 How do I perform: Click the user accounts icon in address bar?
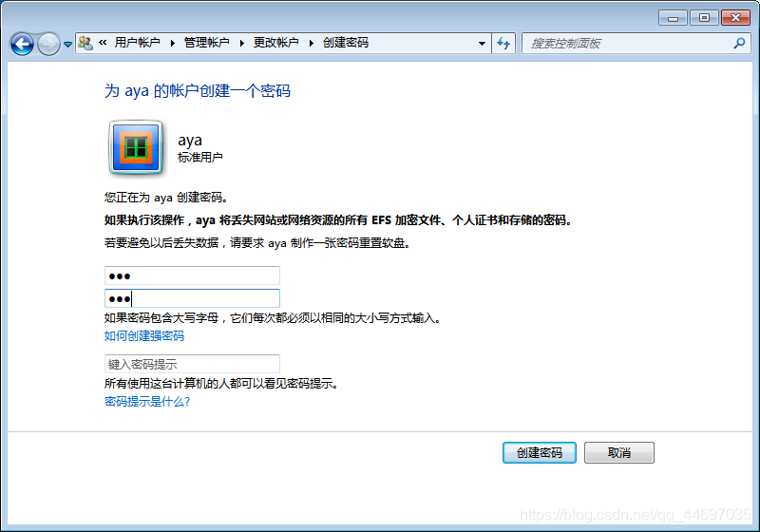[x=85, y=43]
